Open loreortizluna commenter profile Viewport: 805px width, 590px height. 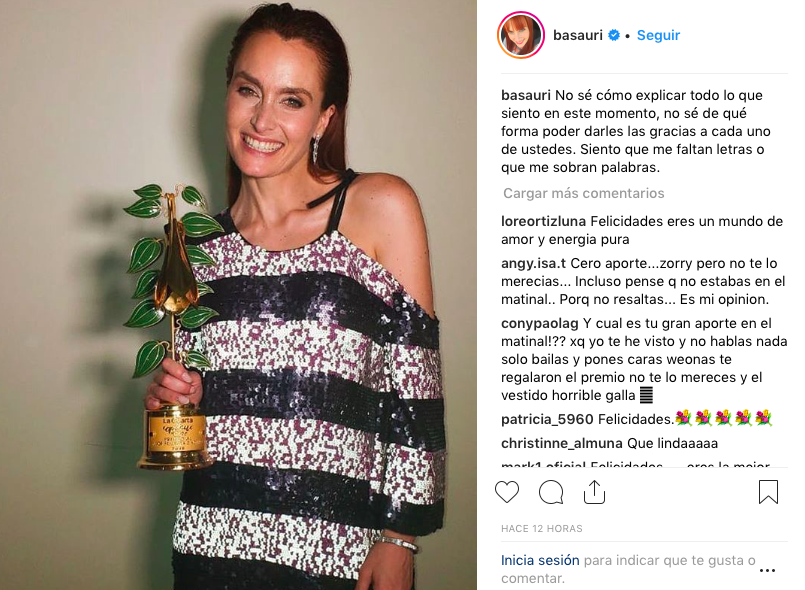pos(543,221)
